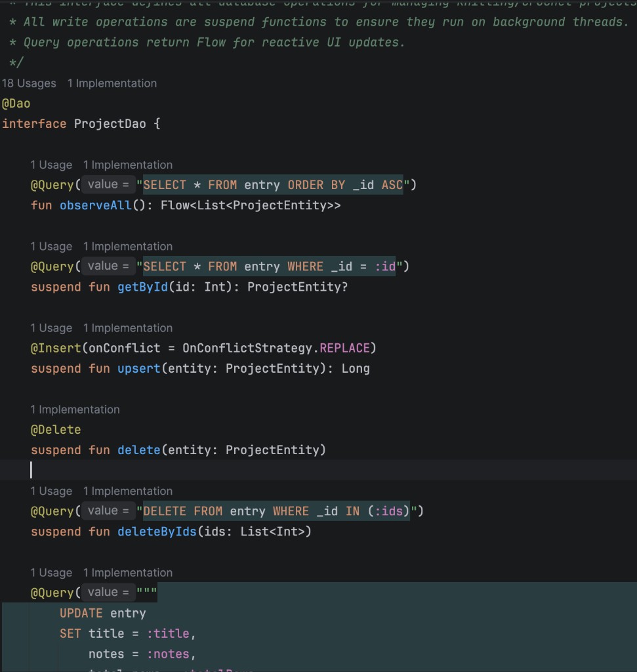The width and height of the screenshot is (637, 672).
Task: Click "value =" hint in the WHERE _id = :id query
Action: [x=108, y=266]
